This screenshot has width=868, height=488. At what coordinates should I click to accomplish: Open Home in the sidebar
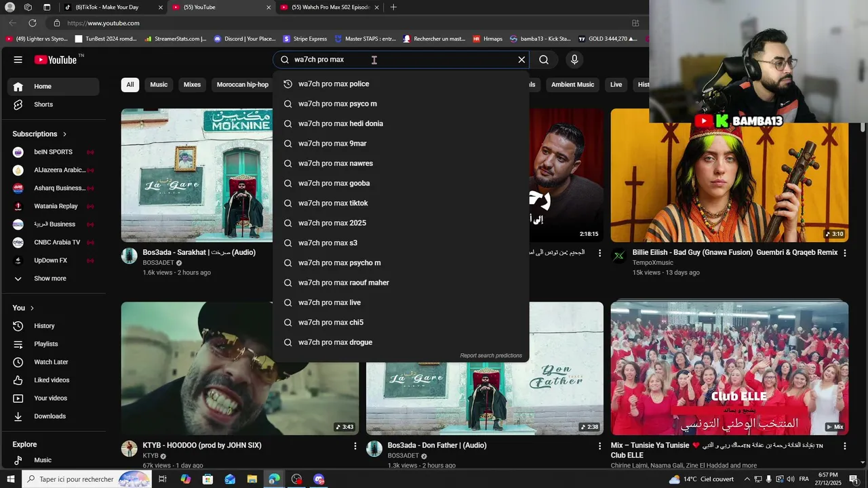[53, 87]
